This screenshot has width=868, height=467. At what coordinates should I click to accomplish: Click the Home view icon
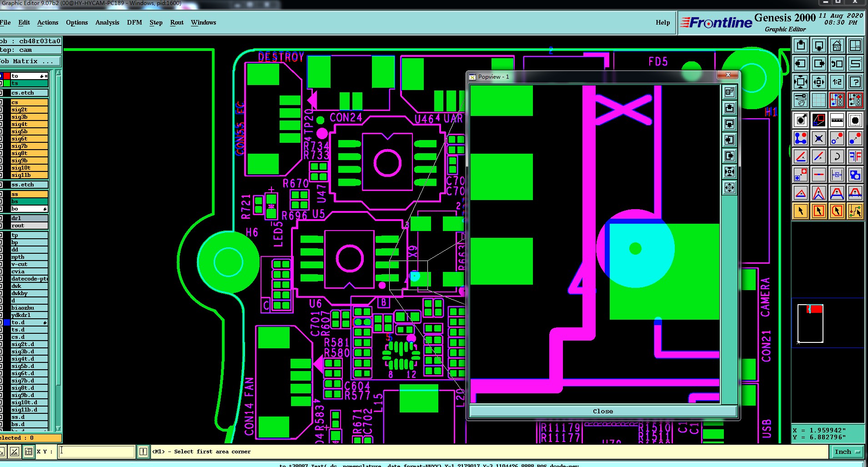coord(837,46)
